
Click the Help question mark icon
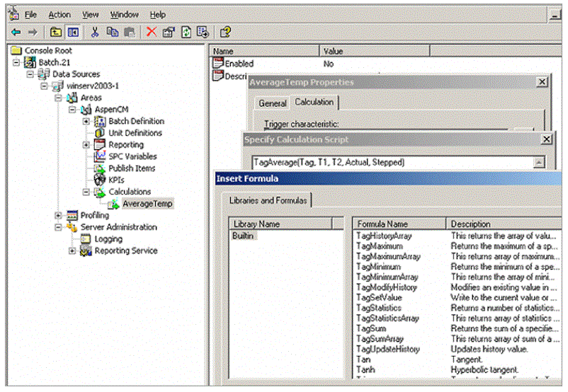point(225,33)
